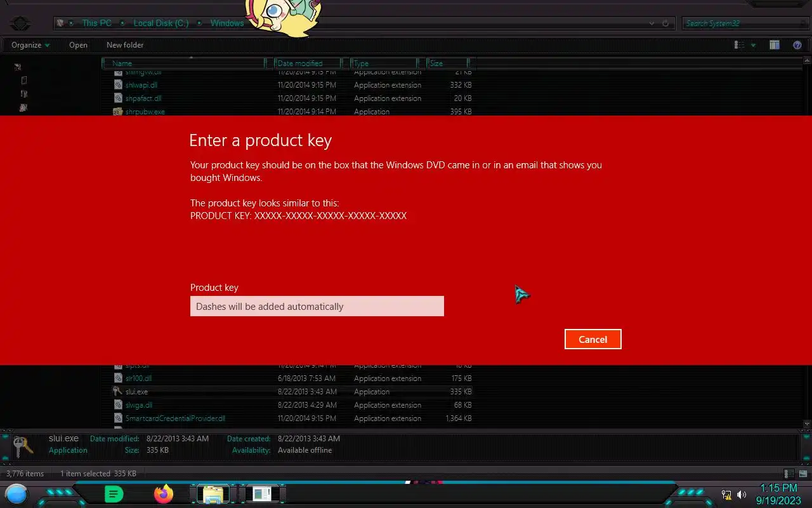Click the network tray icon
This screenshot has height=508, width=812.
[726, 495]
